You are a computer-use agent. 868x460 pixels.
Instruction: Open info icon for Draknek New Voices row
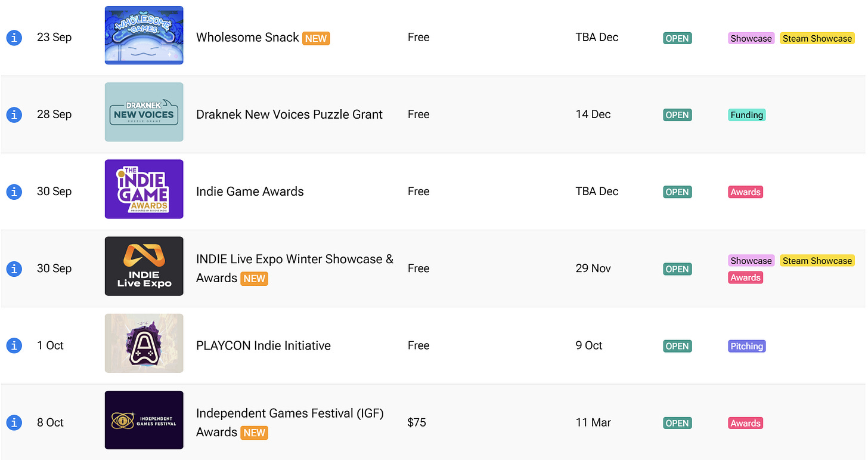tap(14, 115)
